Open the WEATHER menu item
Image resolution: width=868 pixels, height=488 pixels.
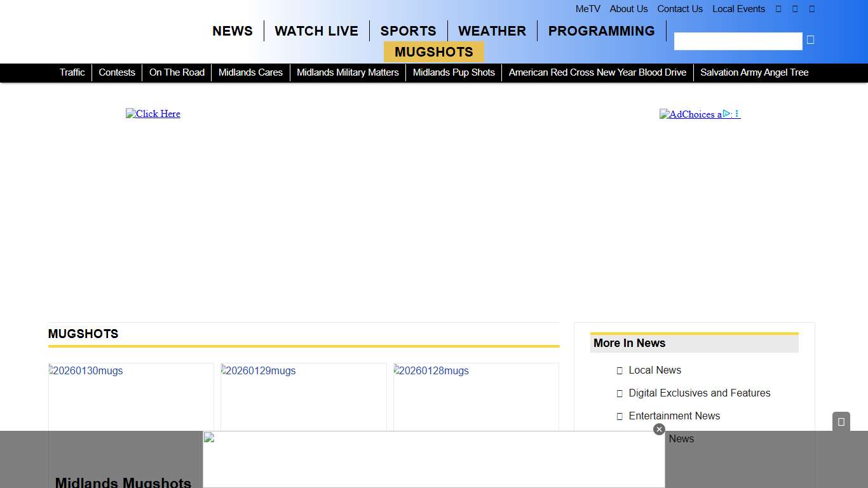492,31
